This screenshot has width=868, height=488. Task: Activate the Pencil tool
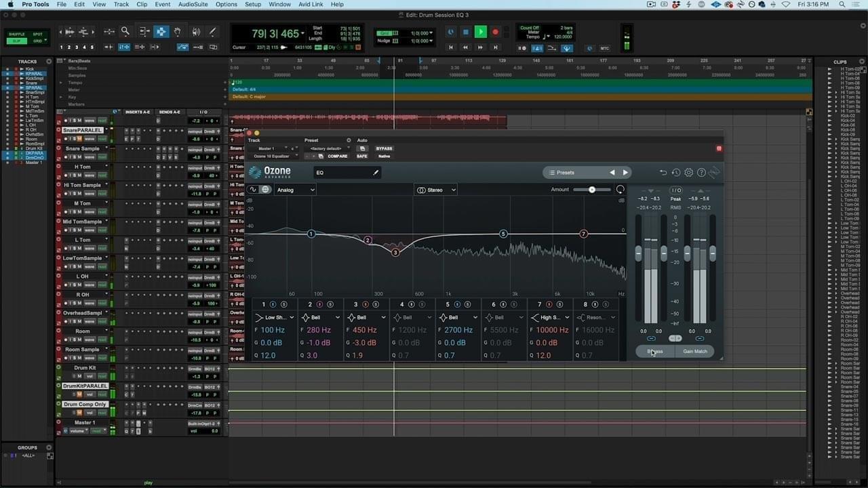[x=212, y=31]
